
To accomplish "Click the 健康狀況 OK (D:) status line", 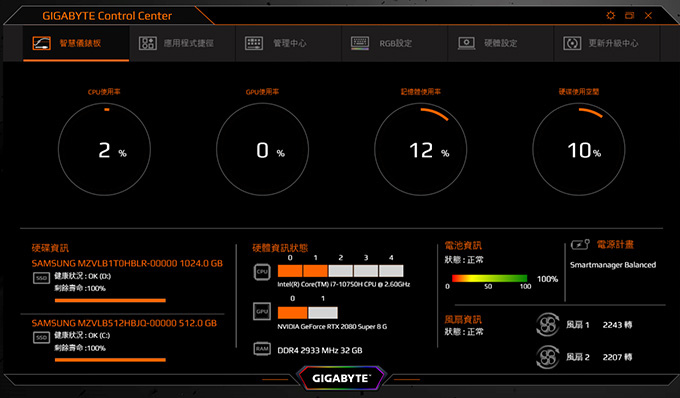I will [82, 276].
